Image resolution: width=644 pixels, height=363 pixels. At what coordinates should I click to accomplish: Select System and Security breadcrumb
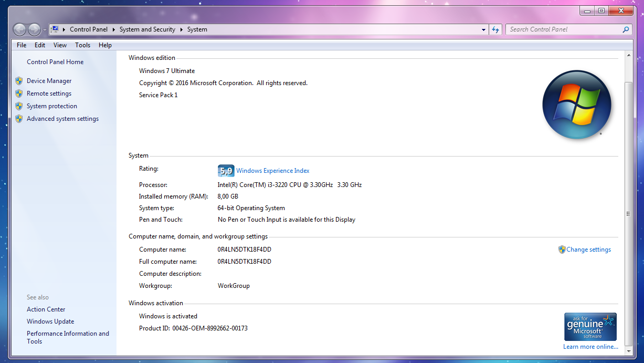coord(147,29)
